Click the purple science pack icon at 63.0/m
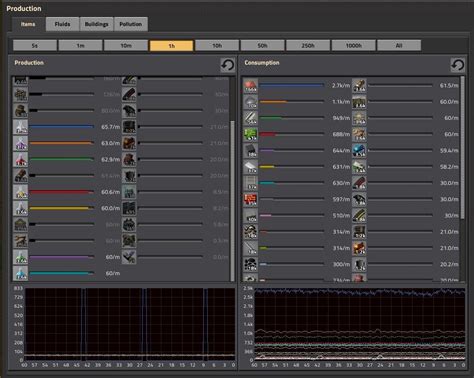The width and height of the screenshot is (474, 378). 20,143
